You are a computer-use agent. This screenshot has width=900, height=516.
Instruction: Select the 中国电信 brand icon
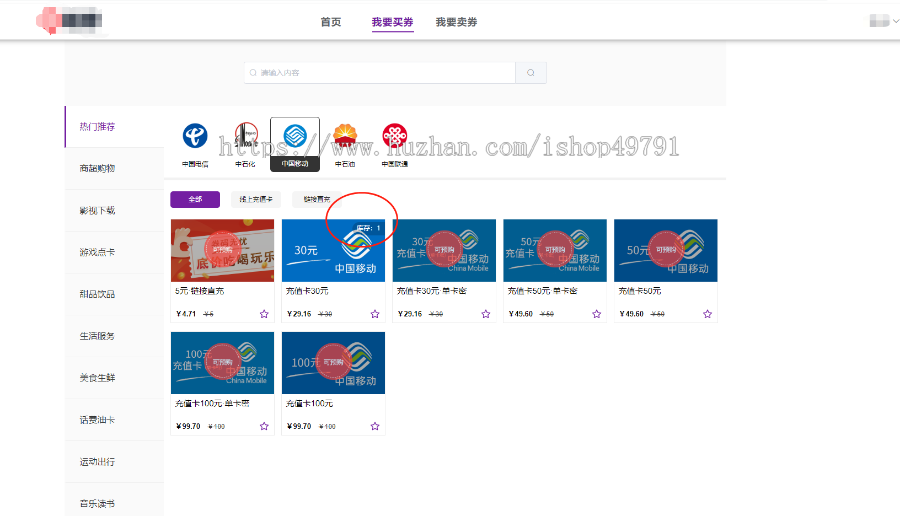click(195, 137)
